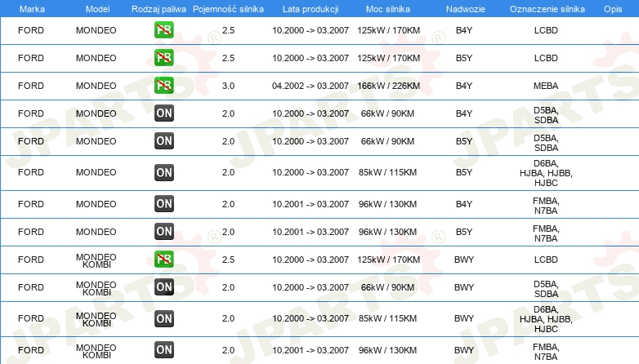Screen dimensions: 639x364
Task: Click FMBA, N7BA in the B5Y row
Action: [546, 233]
